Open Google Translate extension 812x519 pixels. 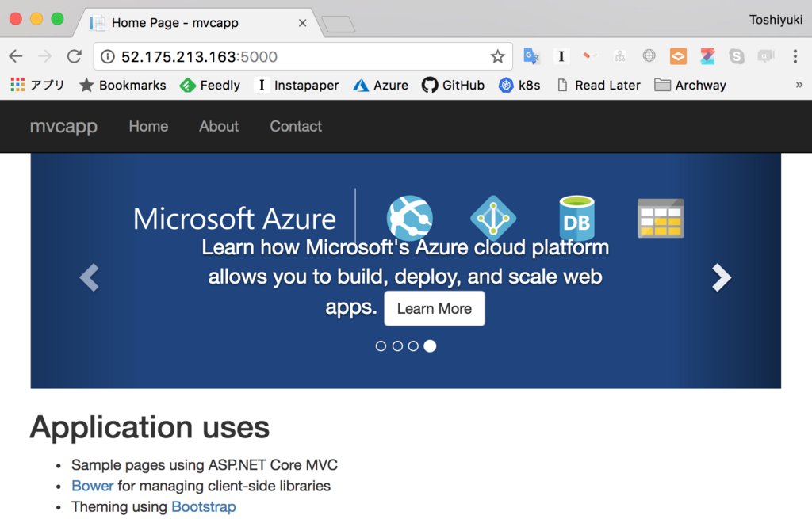coord(531,56)
